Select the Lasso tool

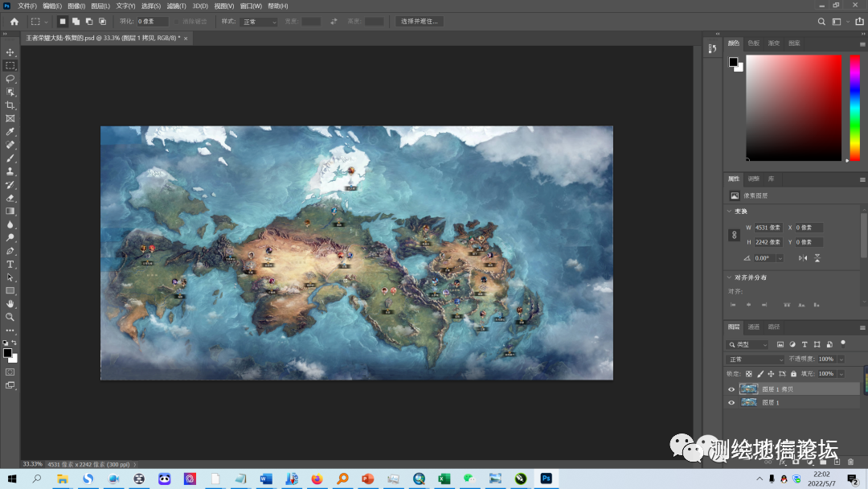10,79
